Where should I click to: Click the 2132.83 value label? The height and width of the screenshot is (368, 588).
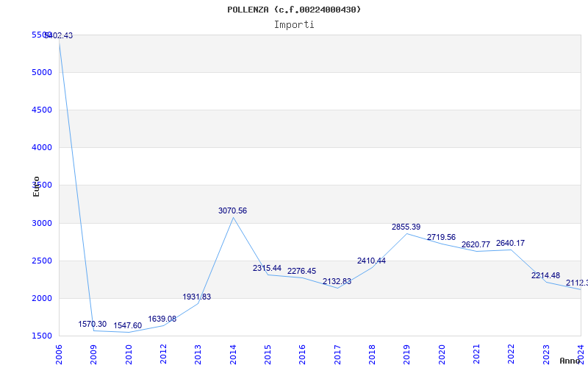pos(337,282)
